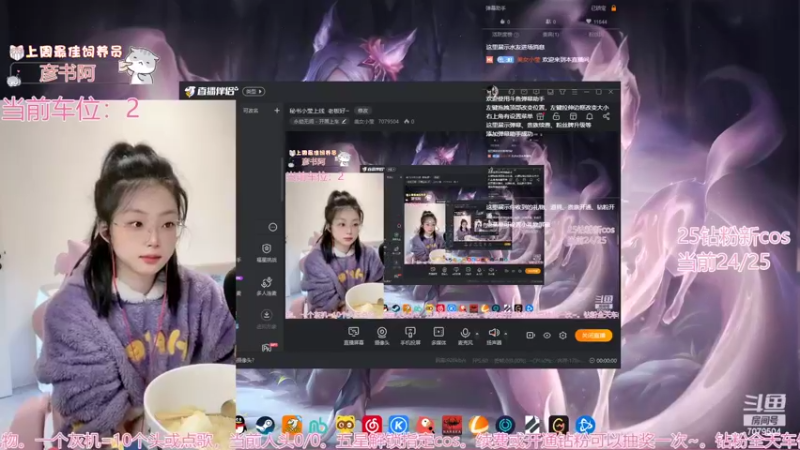Click the popularity flame counter
Image resolution: width=800 pixels, height=450 pixels.
409,121
